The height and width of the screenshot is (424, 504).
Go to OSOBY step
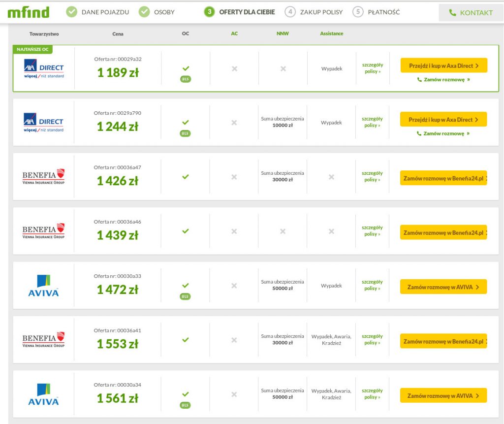[x=164, y=12]
